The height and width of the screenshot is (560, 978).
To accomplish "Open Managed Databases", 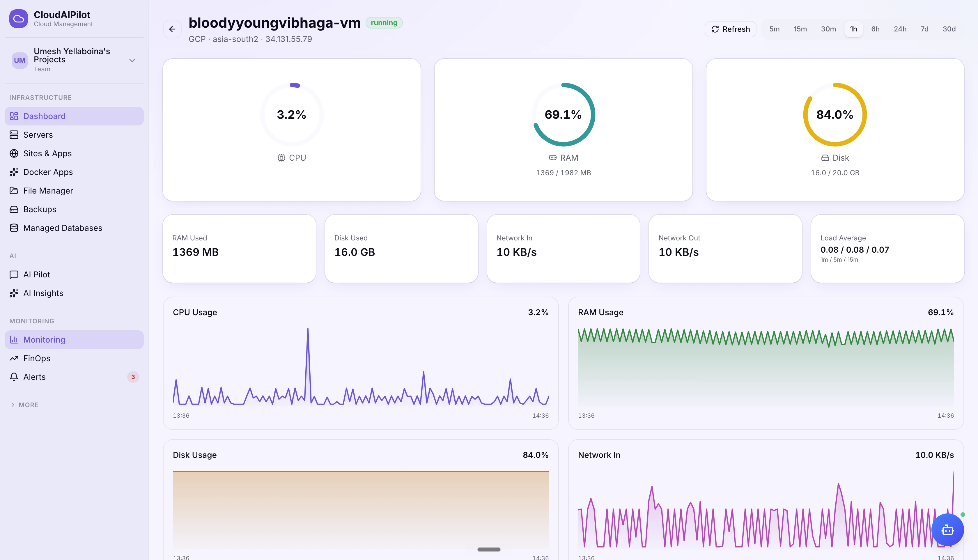I will [x=74, y=228].
